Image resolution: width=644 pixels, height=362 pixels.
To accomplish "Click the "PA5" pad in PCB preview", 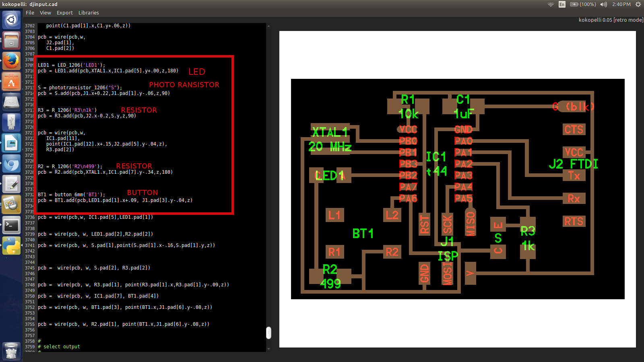I will click(463, 198).
